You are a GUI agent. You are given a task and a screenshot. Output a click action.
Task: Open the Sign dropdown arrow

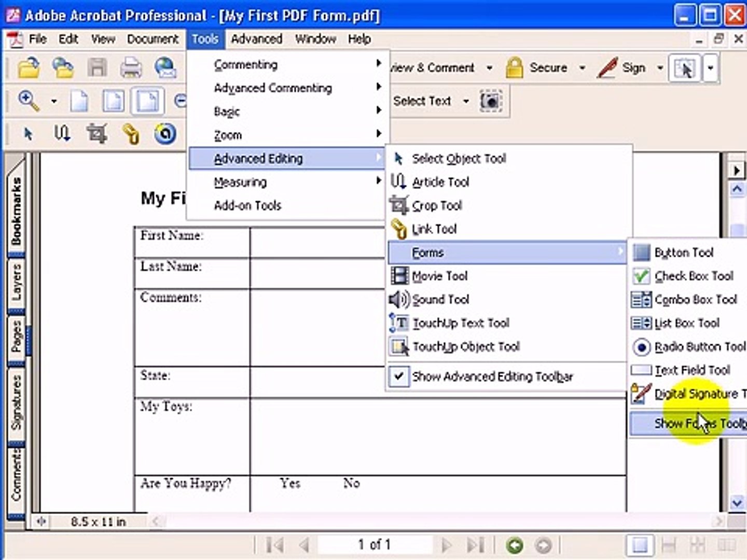tap(660, 68)
